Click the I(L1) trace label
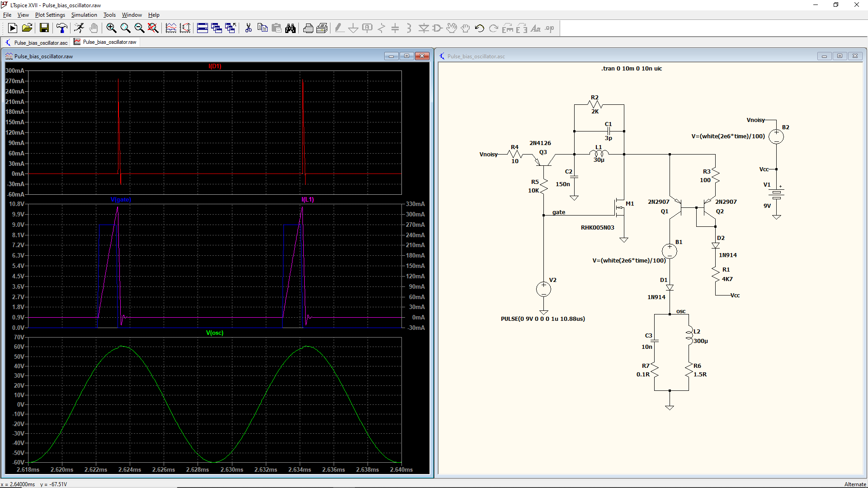Image resolution: width=868 pixels, height=488 pixels. point(307,199)
